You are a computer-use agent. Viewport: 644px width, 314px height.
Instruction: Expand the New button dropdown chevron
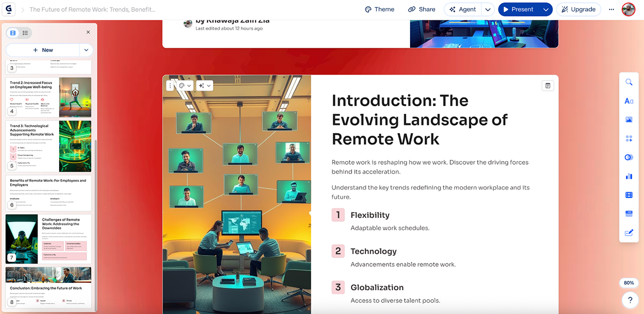(x=86, y=49)
